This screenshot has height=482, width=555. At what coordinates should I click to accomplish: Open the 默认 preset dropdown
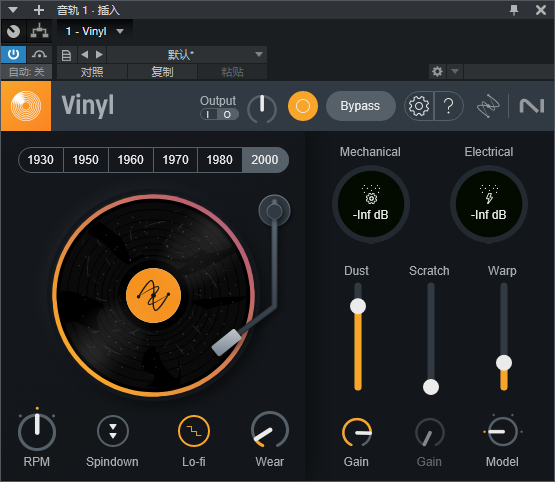coord(187,54)
